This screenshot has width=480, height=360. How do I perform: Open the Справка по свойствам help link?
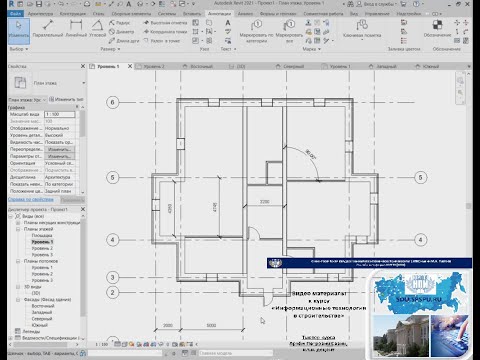click(x=31, y=199)
